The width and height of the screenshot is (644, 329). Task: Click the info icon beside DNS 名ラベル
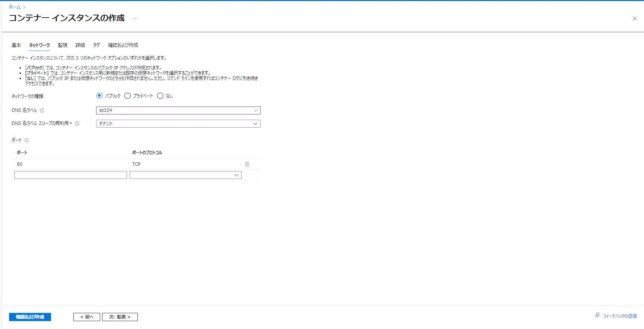42,111
